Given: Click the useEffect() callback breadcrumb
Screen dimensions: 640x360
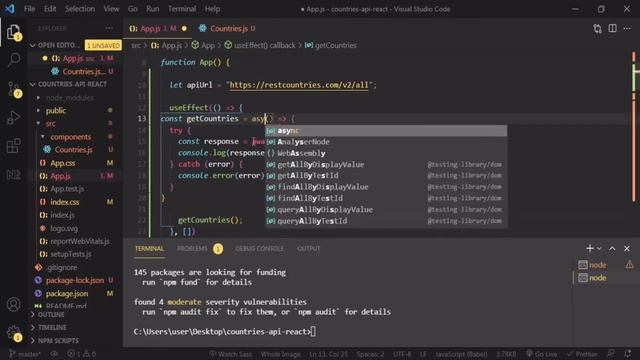Looking at the screenshot, I should tap(260, 45).
